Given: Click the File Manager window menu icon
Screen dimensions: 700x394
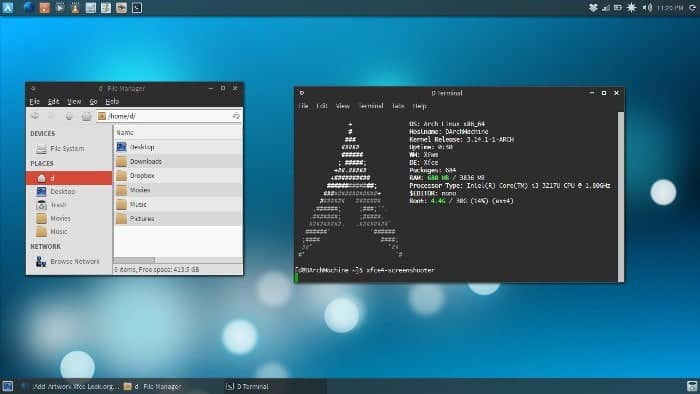Looking at the screenshot, I should [33, 88].
